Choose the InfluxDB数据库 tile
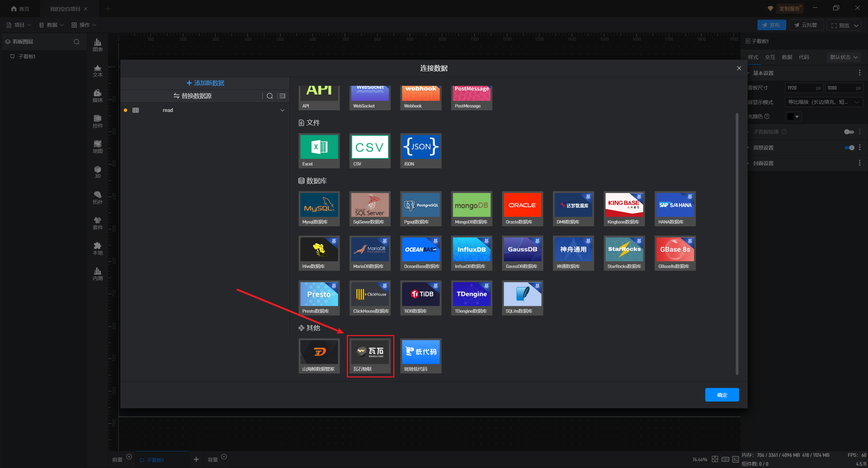This screenshot has height=468, width=868. point(472,253)
